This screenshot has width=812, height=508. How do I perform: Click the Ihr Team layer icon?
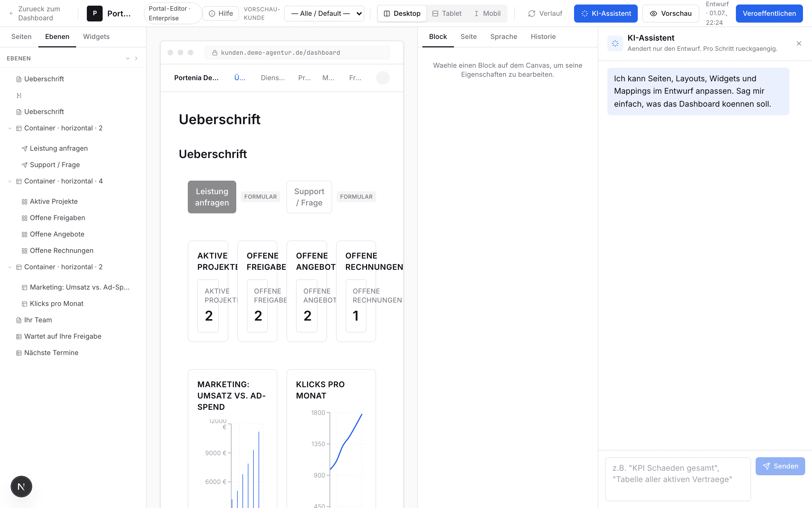19,320
